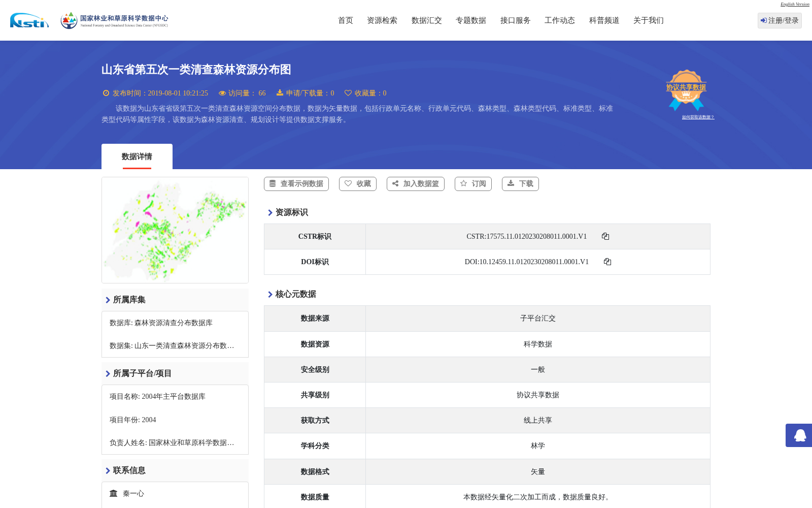Screen dimensions: 812x508
Task: Open the QQ chat support widget
Action: pyautogui.click(x=799, y=435)
